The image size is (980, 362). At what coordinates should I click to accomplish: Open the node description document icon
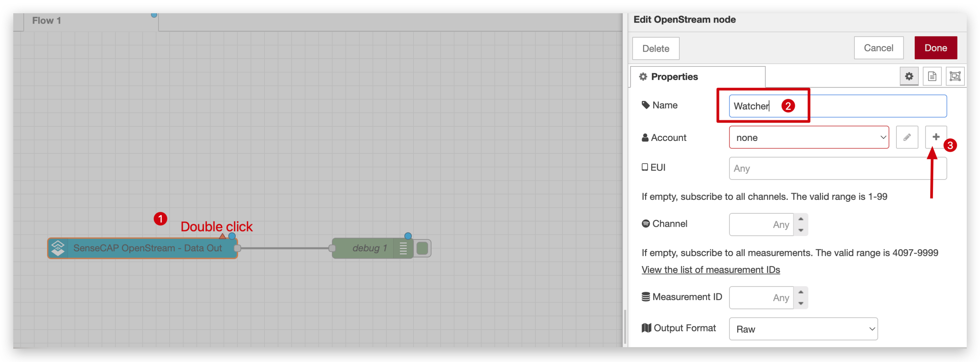pos(932,77)
